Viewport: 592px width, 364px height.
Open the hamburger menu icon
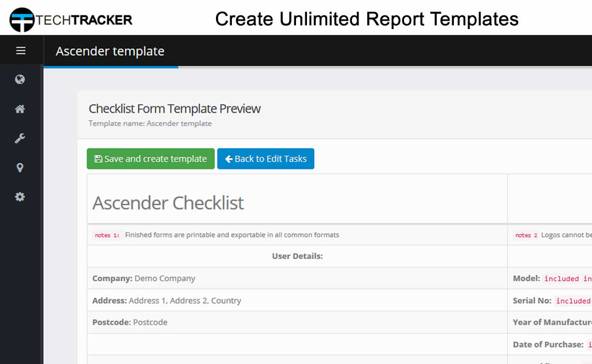(x=21, y=50)
